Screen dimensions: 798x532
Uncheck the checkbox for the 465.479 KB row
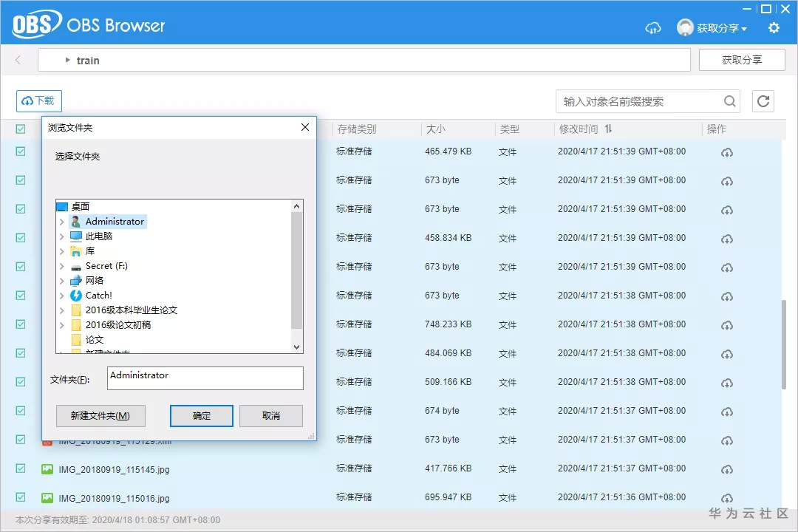click(21, 151)
